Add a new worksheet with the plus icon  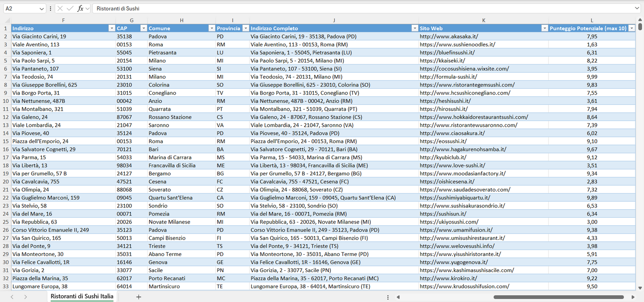point(139,296)
